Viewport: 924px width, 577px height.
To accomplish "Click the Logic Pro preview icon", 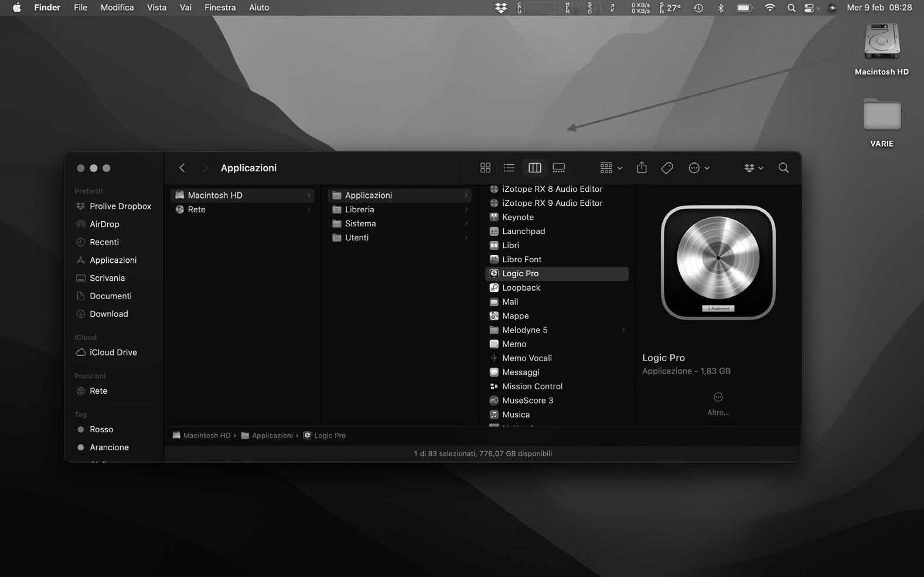I will point(718,262).
